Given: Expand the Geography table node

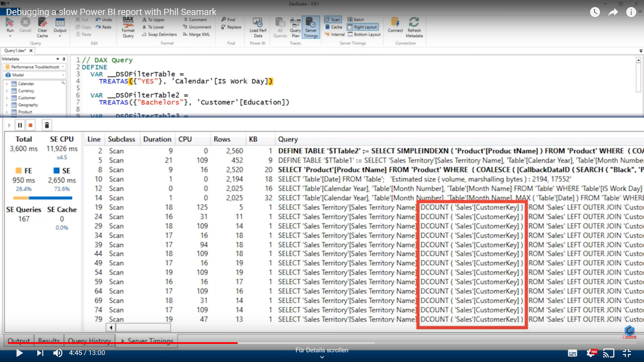Looking at the screenshot, I should tap(7, 105).
